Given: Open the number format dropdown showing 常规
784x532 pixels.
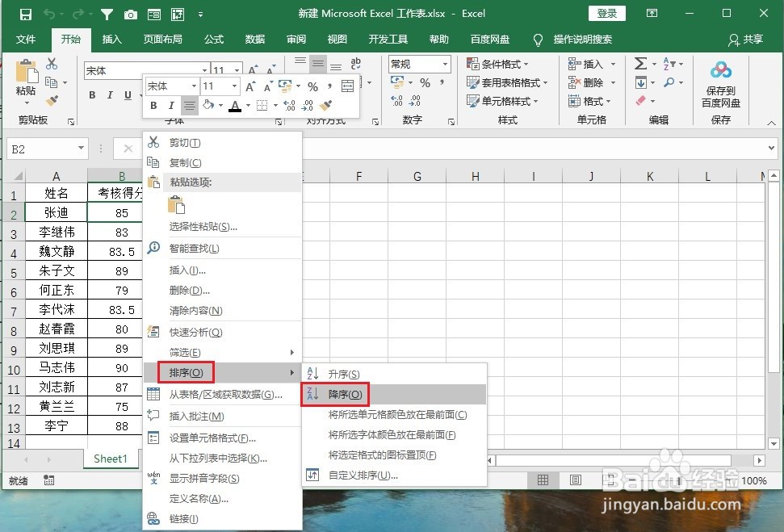Looking at the screenshot, I should pyautogui.click(x=445, y=64).
